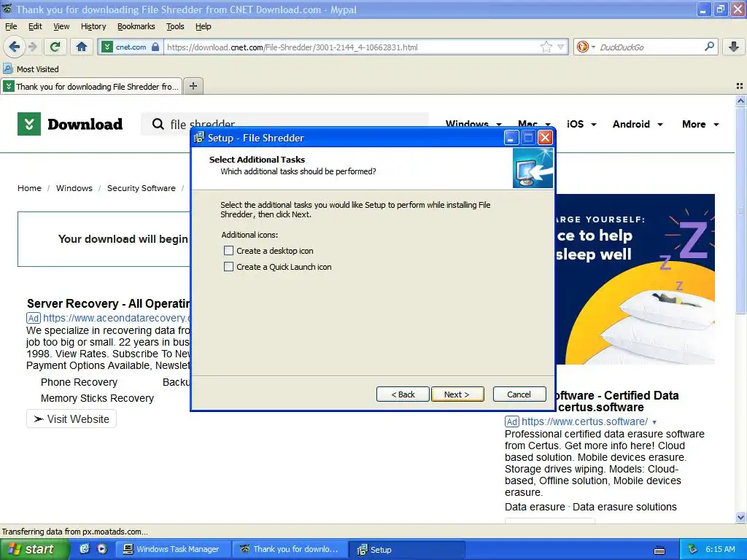Click the Security Software breadcrumb link

(x=141, y=188)
